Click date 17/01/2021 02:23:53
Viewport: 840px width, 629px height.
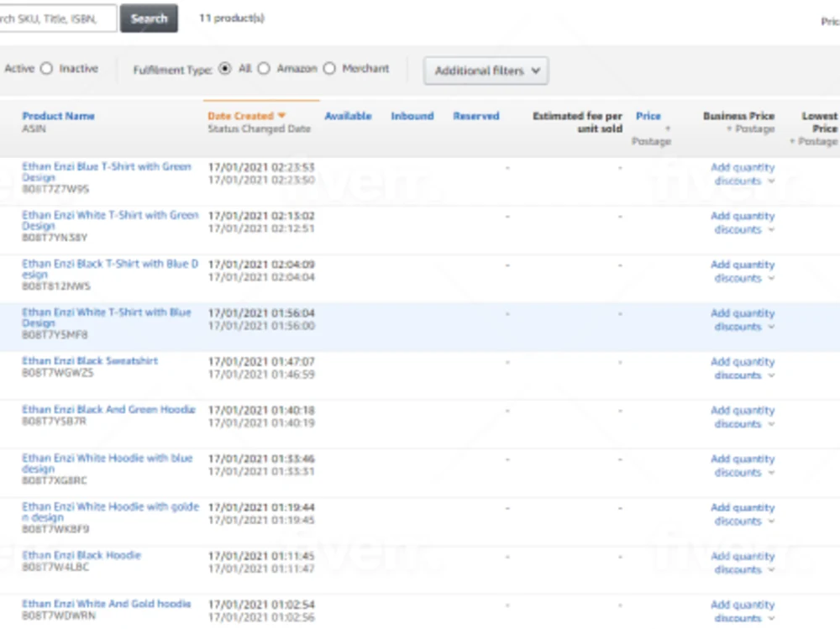261,167
